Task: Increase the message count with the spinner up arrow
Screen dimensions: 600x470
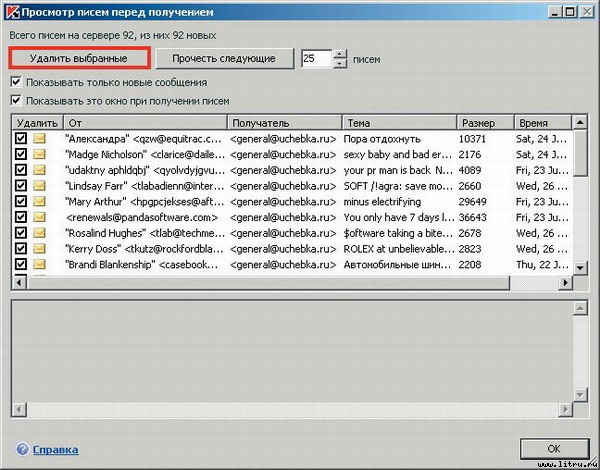Action: [x=340, y=54]
